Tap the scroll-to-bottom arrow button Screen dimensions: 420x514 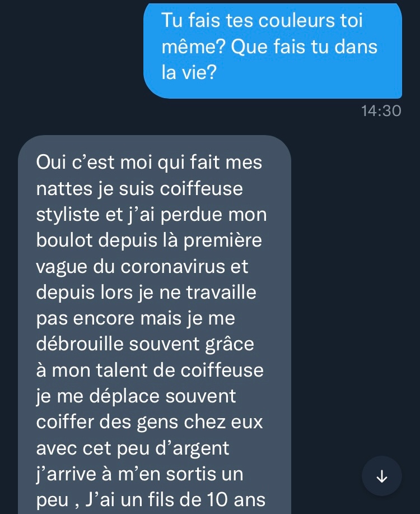pos(381,476)
